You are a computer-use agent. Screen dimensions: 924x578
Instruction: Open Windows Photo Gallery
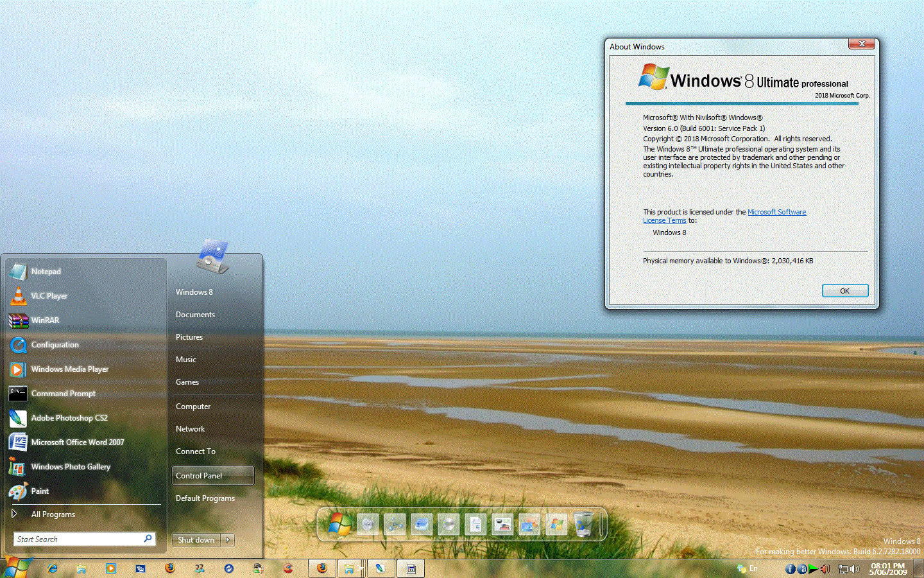pyautogui.click(x=85, y=467)
